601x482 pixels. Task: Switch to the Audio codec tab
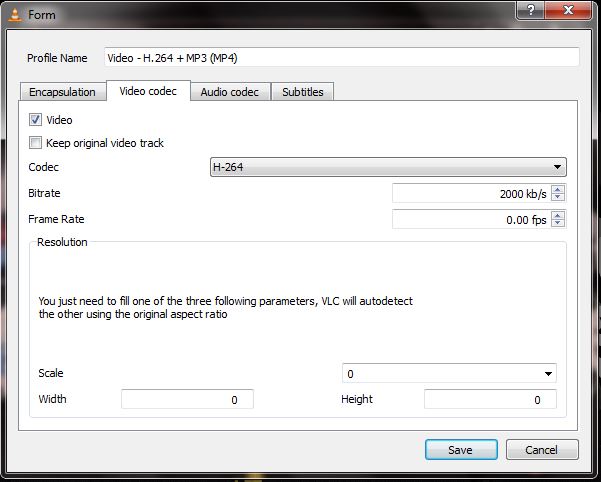click(230, 92)
